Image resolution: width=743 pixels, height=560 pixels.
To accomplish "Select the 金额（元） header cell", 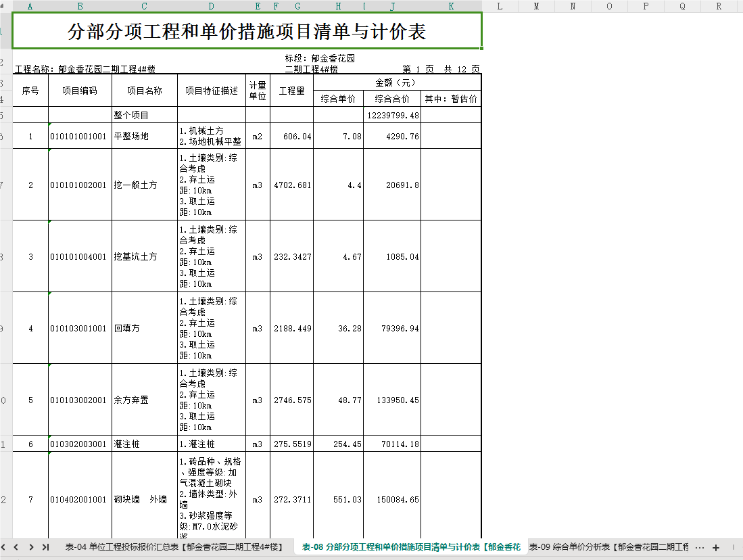I will tap(397, 83).
